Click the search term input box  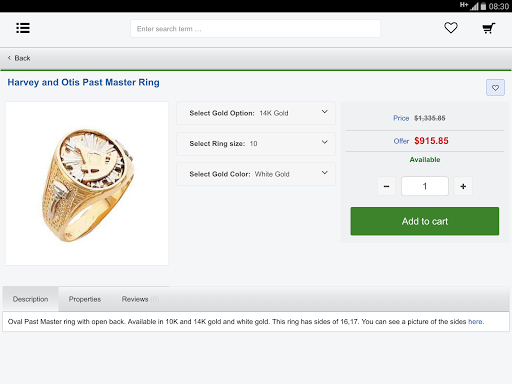[x=255, y=29]
